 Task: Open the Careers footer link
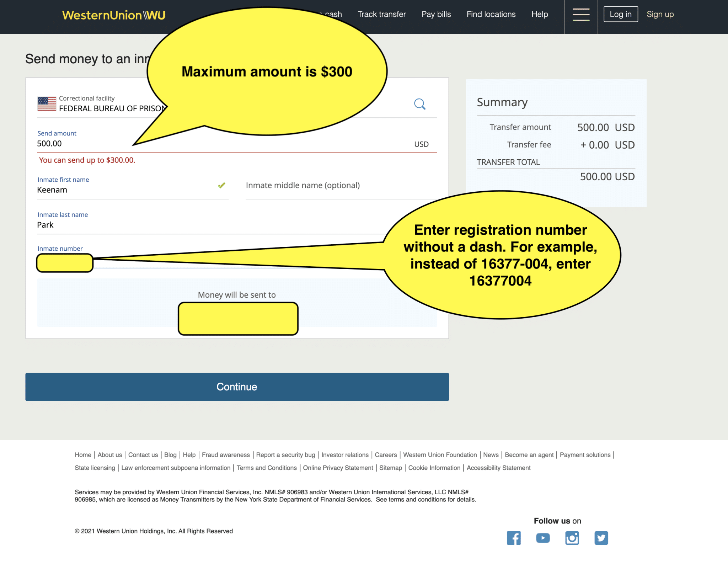coord(386,455)
